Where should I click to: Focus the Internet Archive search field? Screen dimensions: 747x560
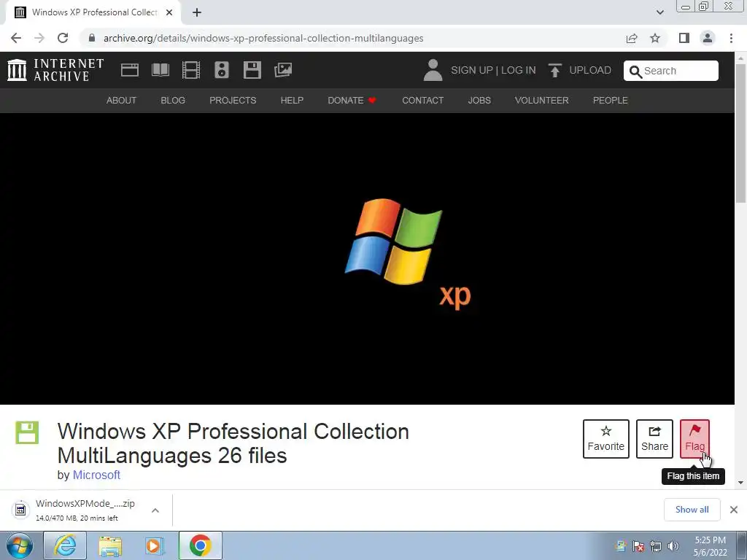point(671,71)
